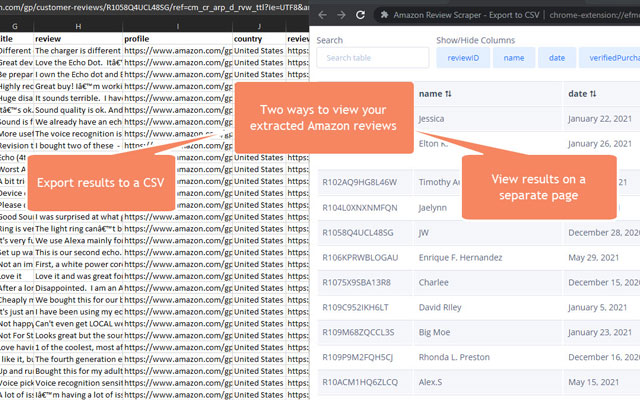Select cell 'First, a white power cor'
This screenshot has width=640, height=400.
(78, 264)
